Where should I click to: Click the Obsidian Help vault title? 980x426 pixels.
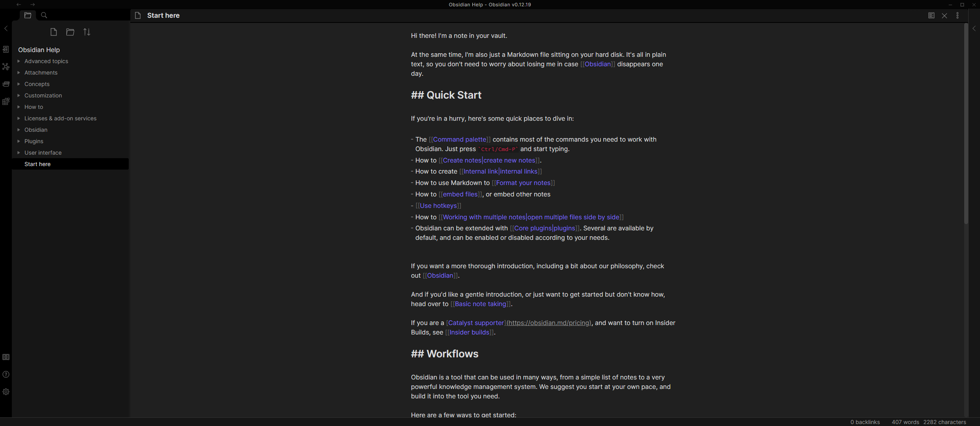point(39,50)
